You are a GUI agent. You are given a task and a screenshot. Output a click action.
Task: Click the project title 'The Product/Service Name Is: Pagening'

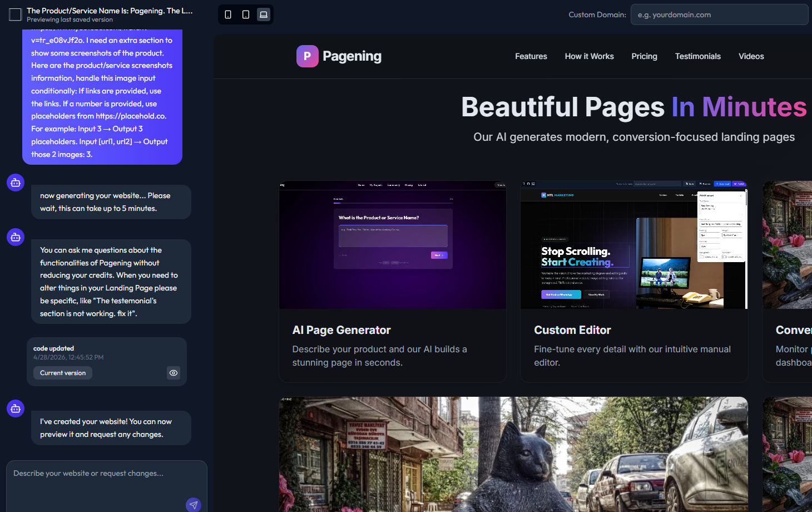coord(110,11)
